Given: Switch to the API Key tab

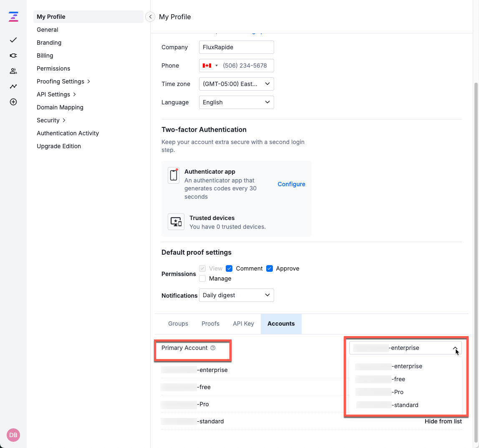Looking at the screenshot, I should (243, 324).
